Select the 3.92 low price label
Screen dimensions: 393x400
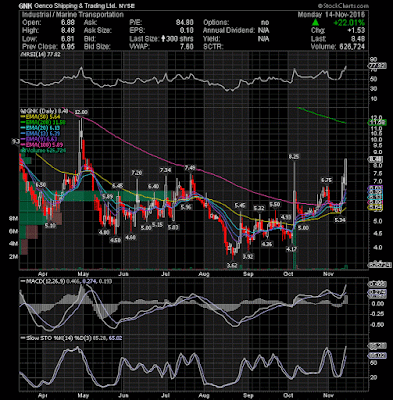pos(248,256)
